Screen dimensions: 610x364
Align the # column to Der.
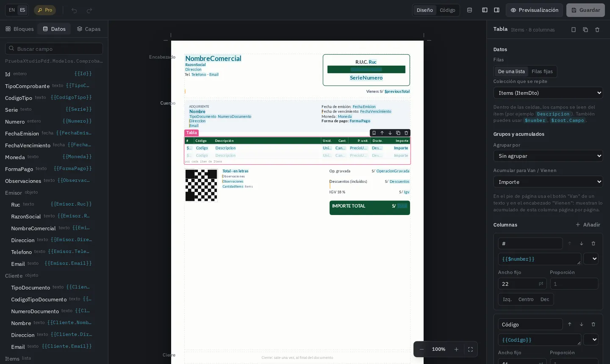click(x=545, y=299)
